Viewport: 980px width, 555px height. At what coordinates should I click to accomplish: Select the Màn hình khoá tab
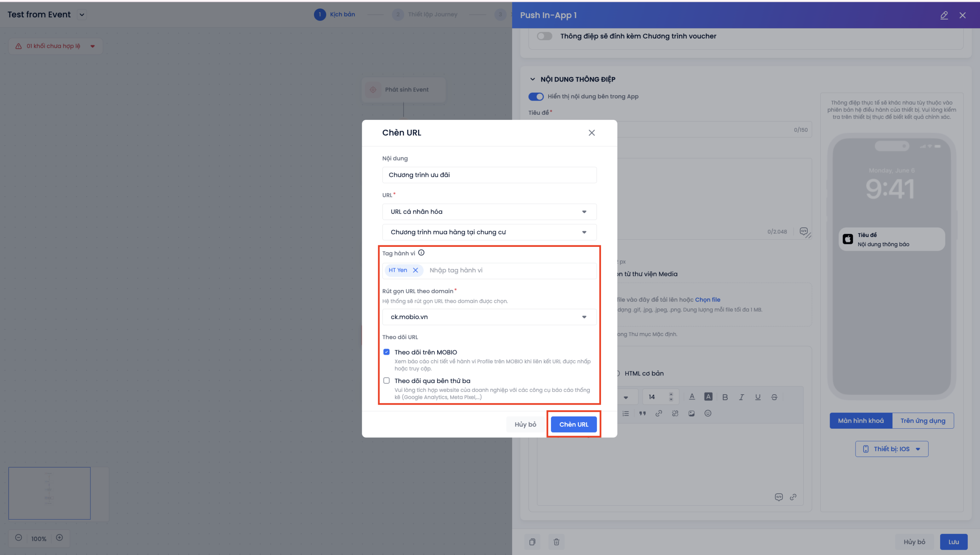coord(861,421)
